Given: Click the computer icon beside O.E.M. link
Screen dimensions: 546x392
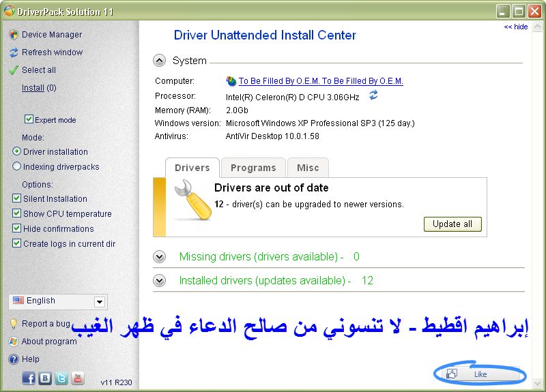Looking at the screenshot, I should 231,81.
